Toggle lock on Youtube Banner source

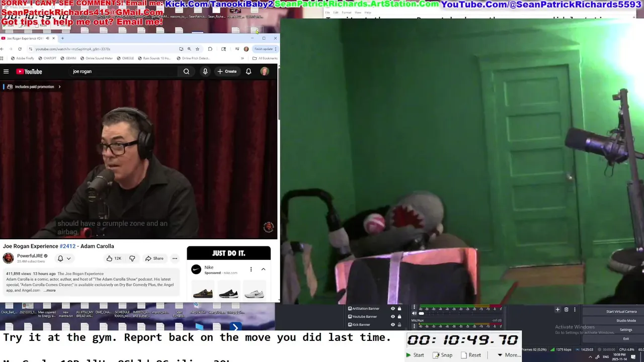399,317
